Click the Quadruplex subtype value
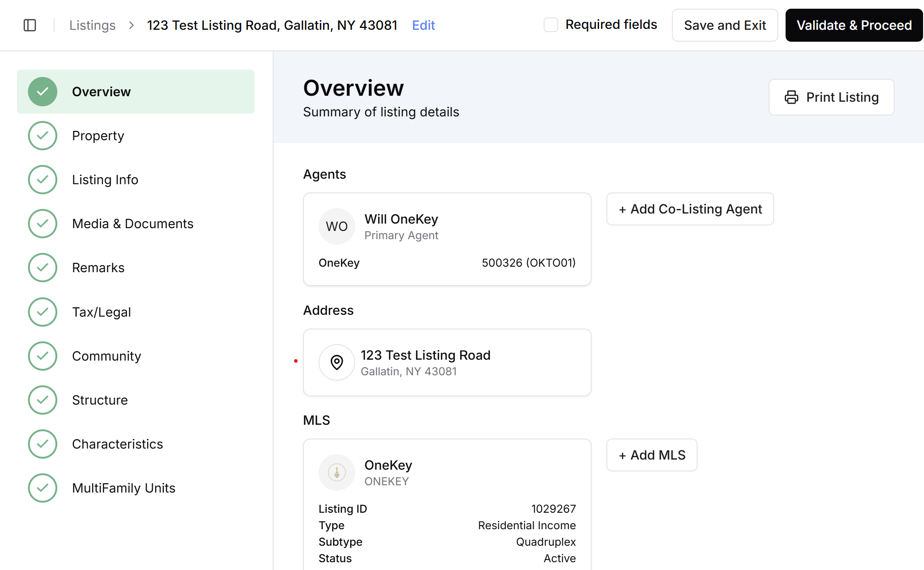Screen dimensions: 924x570 pos(546,542)
